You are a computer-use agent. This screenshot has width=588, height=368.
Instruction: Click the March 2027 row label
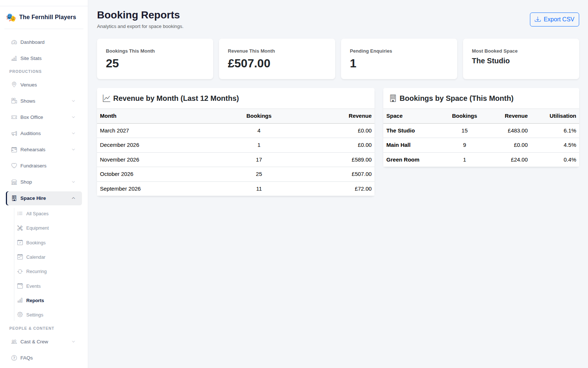114,131
